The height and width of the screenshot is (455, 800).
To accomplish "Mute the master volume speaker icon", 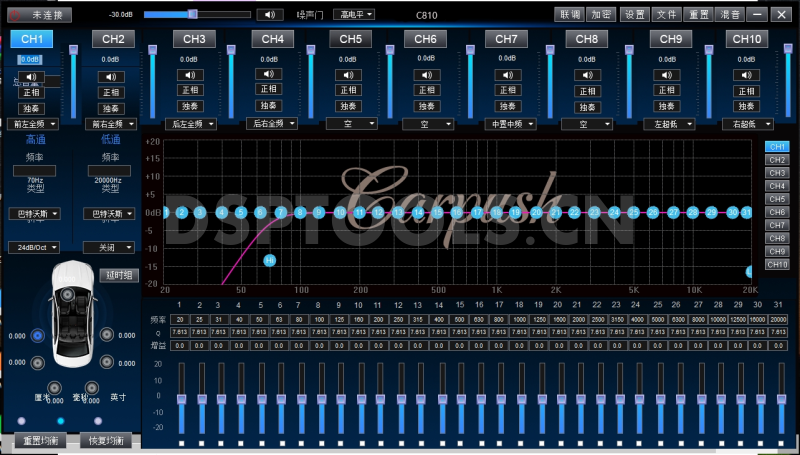I will pos(269,15).
